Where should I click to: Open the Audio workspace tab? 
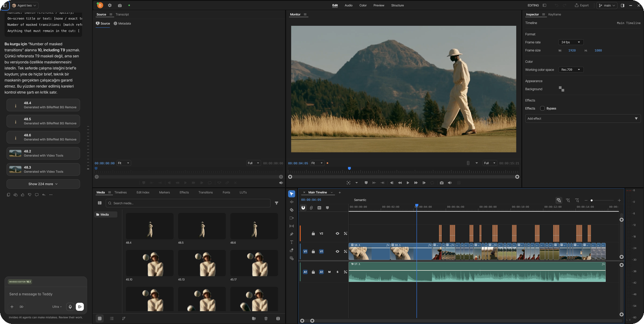[x=349, y=5]
